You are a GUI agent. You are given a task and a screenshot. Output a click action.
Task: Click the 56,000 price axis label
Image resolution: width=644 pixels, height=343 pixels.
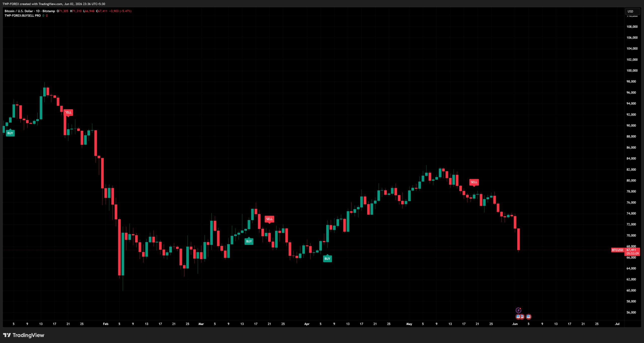point(631,312)
